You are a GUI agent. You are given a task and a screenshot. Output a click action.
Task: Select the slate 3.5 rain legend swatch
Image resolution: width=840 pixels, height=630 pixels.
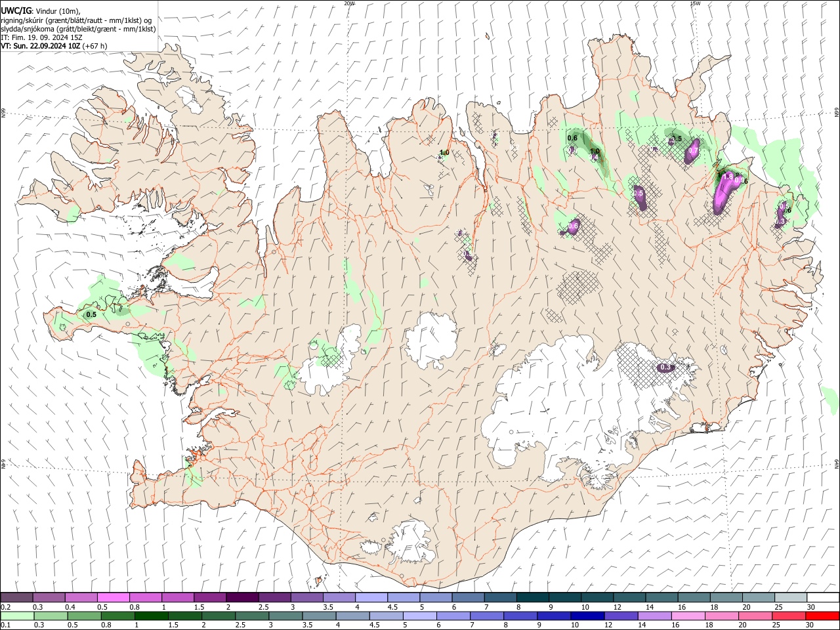click(x=319, y=616)
